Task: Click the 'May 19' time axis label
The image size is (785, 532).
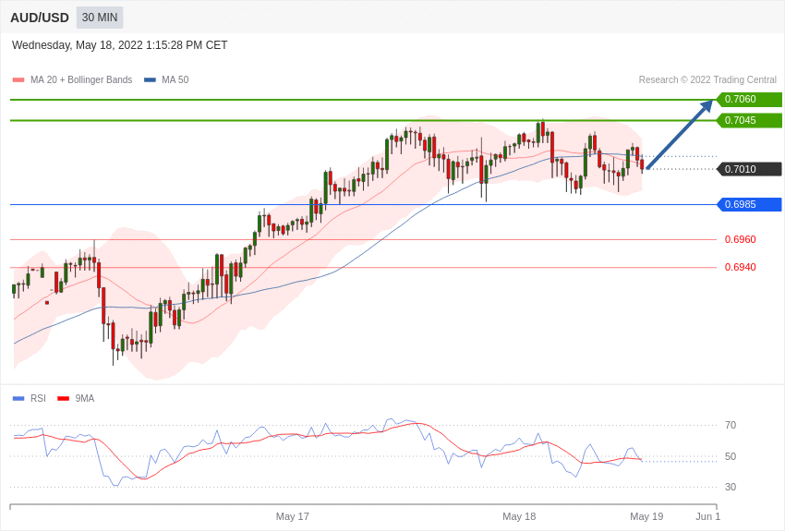Action: [646, 516]
